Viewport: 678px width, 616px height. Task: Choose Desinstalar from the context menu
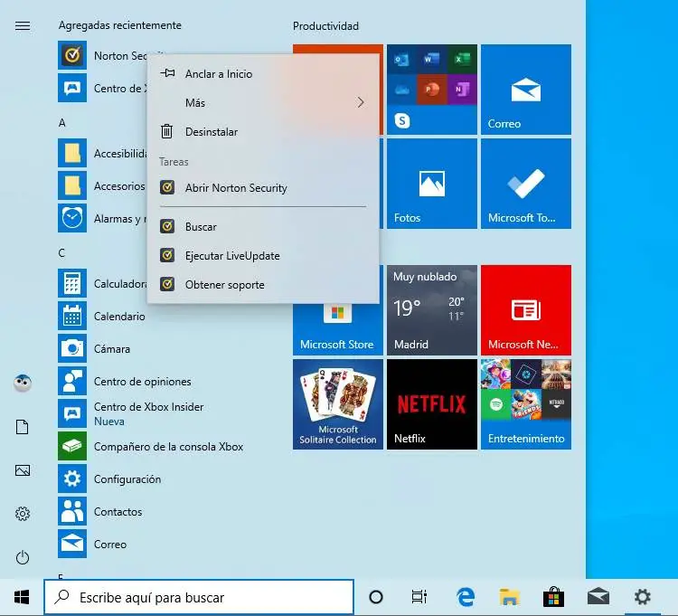click(x=263, y=131)
